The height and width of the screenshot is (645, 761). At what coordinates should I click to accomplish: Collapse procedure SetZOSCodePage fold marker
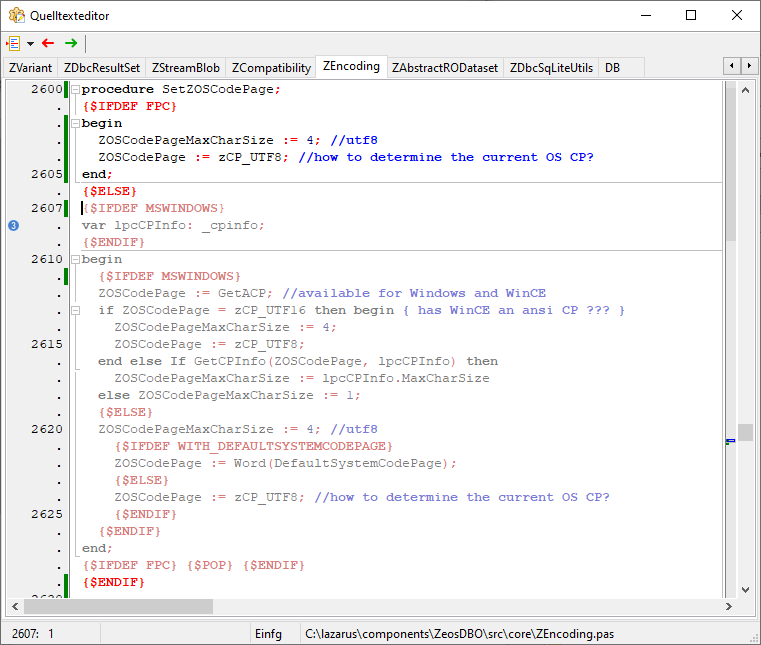click(76, 89)
